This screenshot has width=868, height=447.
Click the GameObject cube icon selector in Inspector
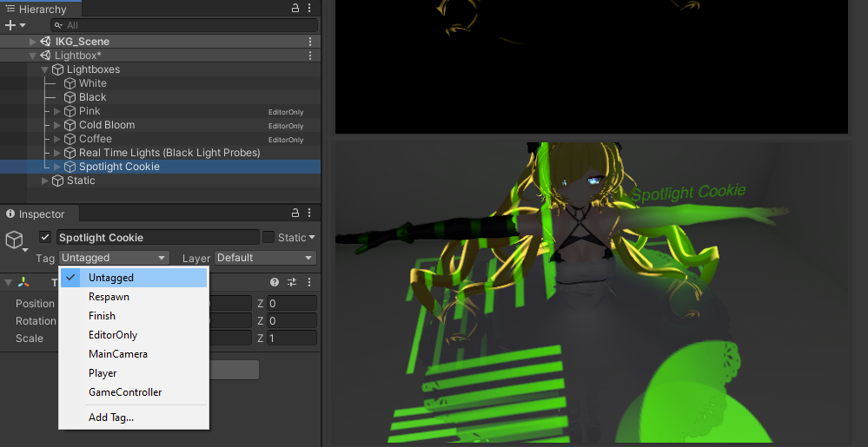pos(15,240)
